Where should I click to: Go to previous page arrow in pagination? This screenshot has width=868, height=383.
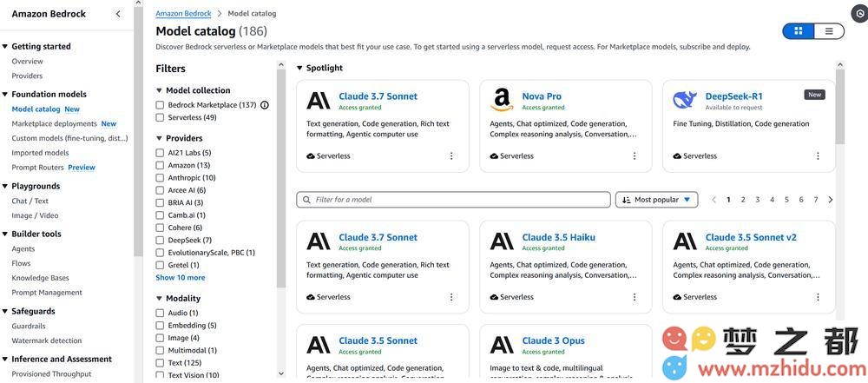click(x=714, y=200)
